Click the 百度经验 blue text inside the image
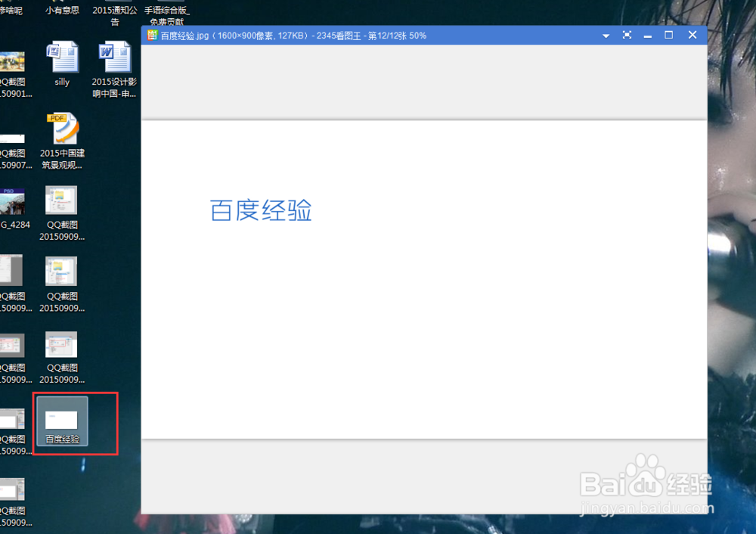The height and width of the screenshot is (534, 756). tap(260, 210)
